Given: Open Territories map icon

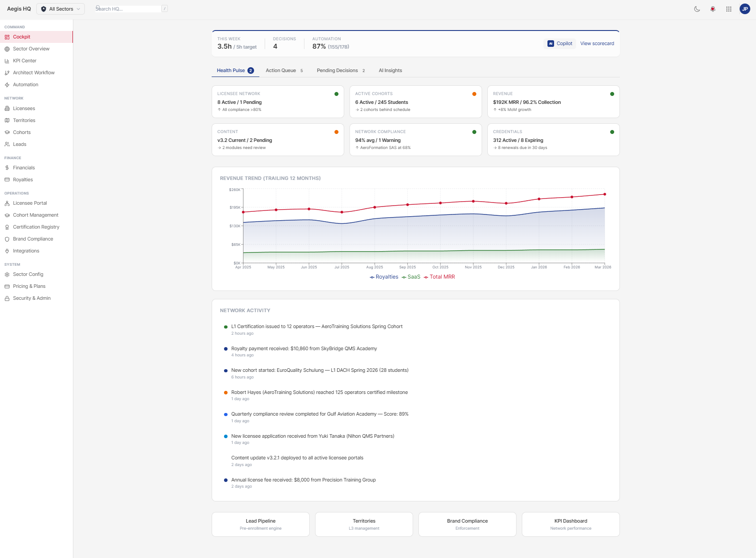Looking at the screenshot, I should [x=7, y=121].
